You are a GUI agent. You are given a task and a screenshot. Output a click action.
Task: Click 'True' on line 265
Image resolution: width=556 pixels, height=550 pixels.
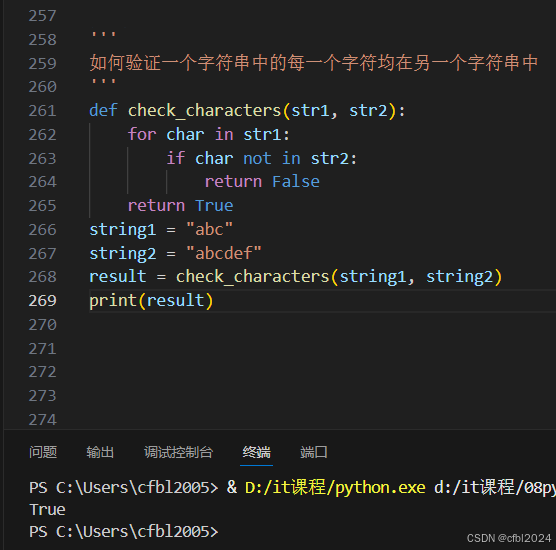tap(214, 206)
